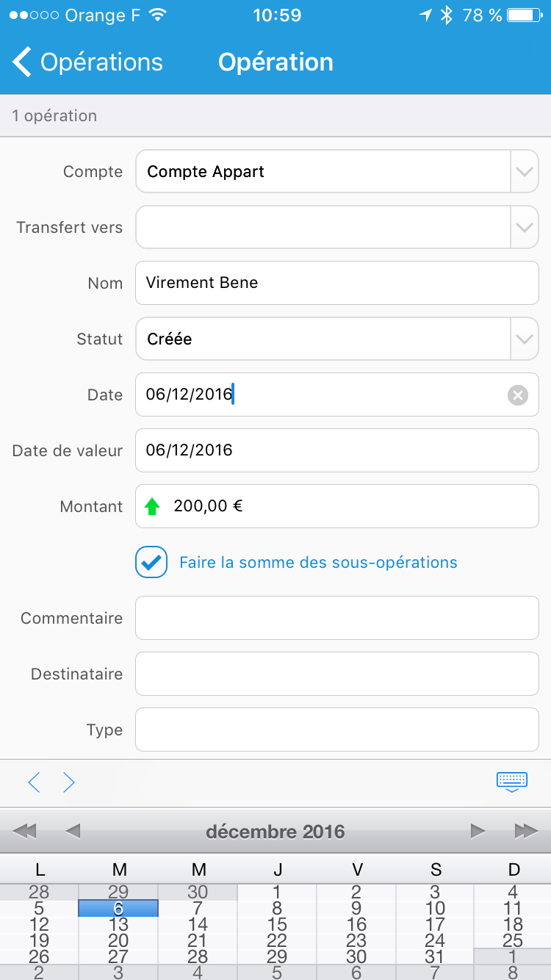The image size is (551, 980).
Task: Go to the next field with the right chevron
Action: 69,782
